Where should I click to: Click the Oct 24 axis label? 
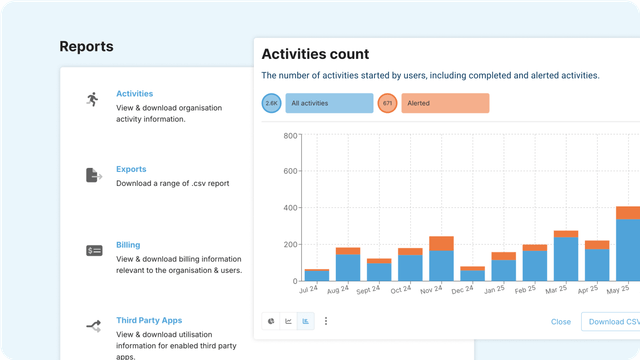coord(400,289)
